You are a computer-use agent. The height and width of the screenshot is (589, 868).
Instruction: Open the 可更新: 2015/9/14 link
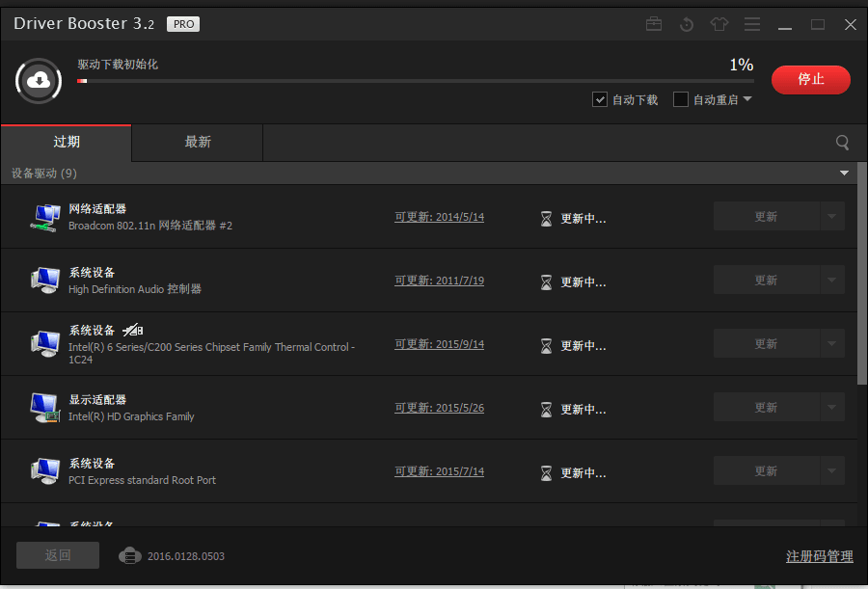[x=439, y=344]
